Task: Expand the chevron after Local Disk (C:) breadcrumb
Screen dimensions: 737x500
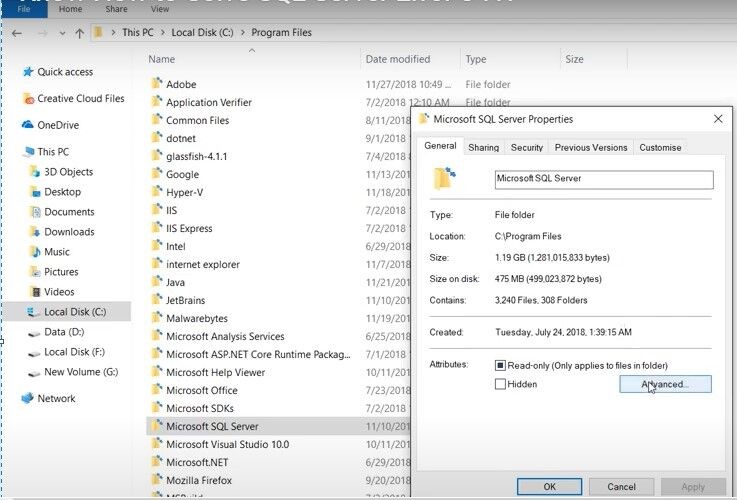Action: coord(243,32)
